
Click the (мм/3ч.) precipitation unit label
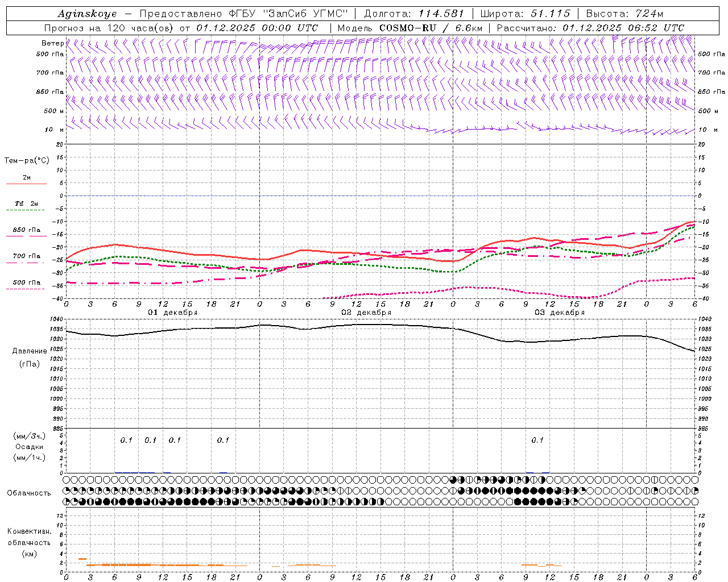tap(29, 436)
